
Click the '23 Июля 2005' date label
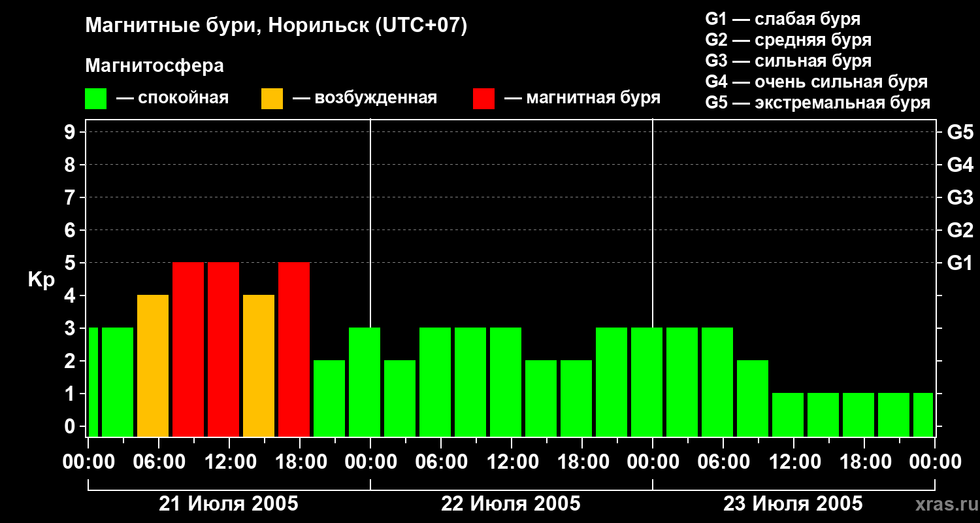pyautogui.click(x=793, y=504)
